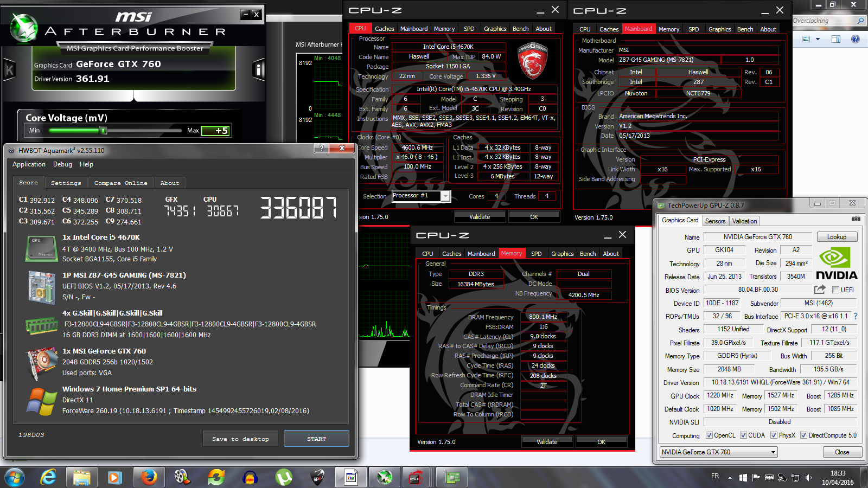Click Validate in the CPU-Z Memory window
The width and height of the screenshot is (868, 488).
tap(547, 442)
